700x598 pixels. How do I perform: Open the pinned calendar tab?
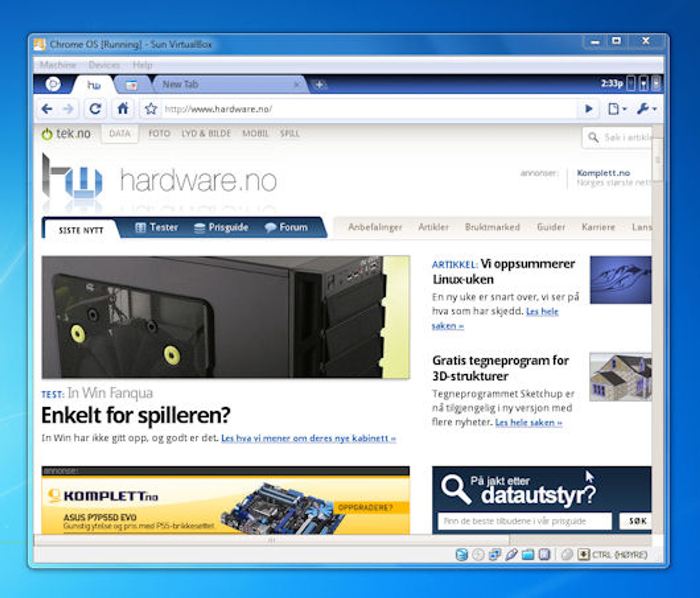[x=132, y=85]
